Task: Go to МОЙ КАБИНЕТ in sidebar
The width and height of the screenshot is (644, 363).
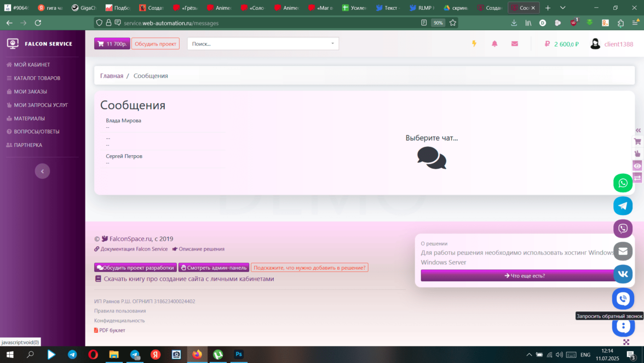Action: (28, 65)
